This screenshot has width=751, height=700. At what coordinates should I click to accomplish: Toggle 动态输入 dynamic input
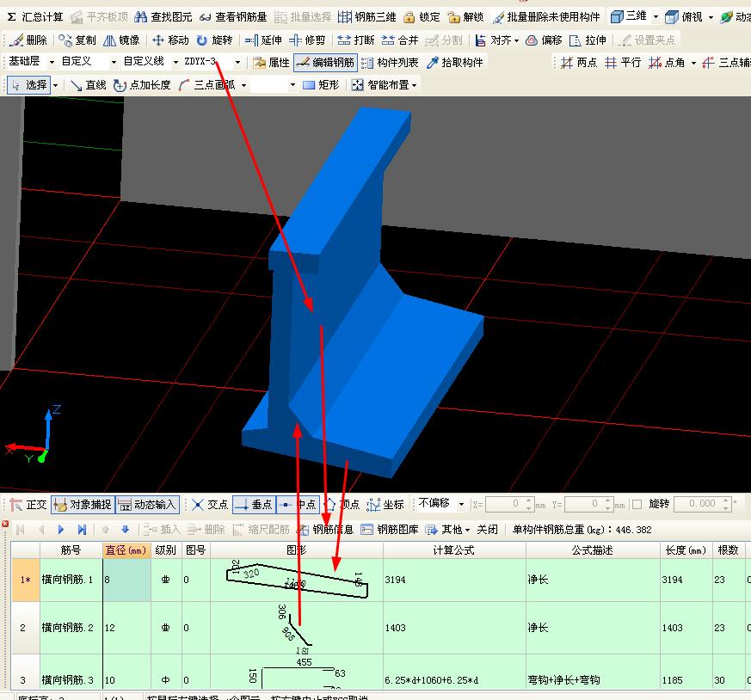coord(147,505)
